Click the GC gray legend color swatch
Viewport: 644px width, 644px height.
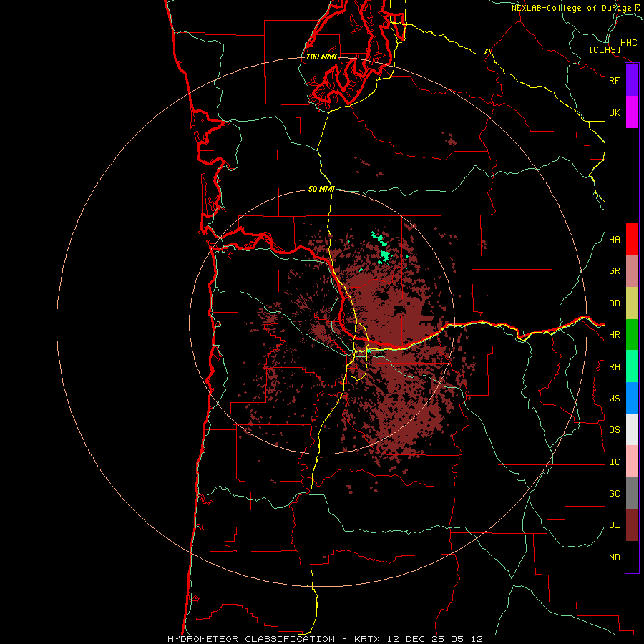[x=632, y=493]
